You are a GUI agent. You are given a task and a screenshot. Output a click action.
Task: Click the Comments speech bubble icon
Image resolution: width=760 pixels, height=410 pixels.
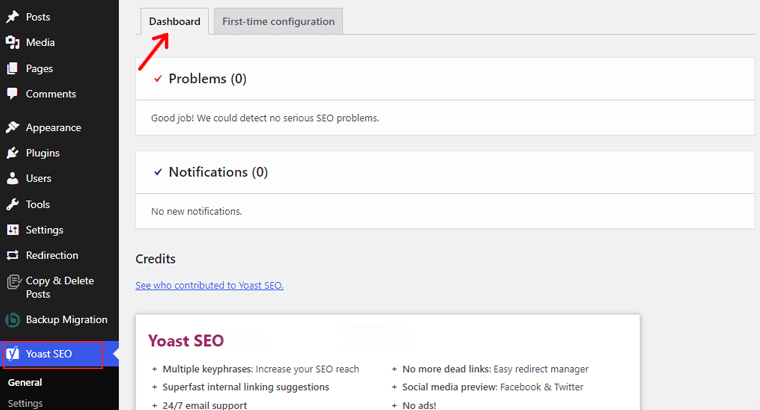pyautogui.click(x=13, y=94)
